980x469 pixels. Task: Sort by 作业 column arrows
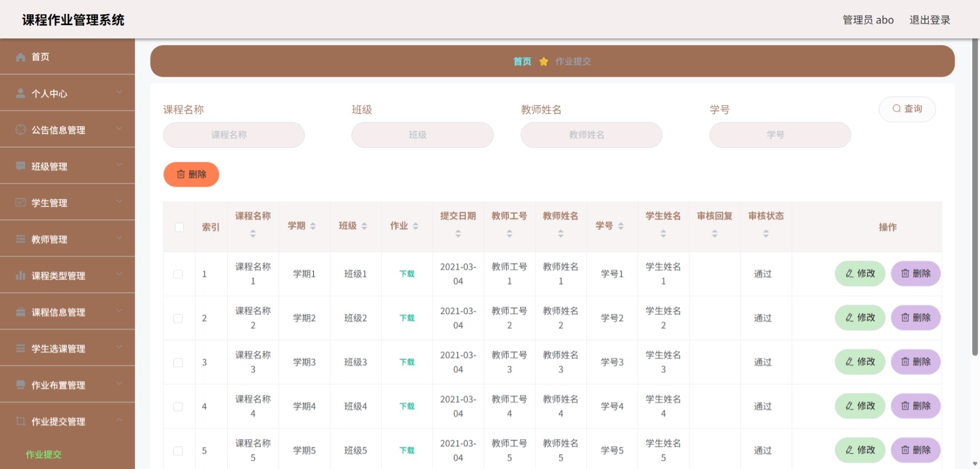coord(415,226)
